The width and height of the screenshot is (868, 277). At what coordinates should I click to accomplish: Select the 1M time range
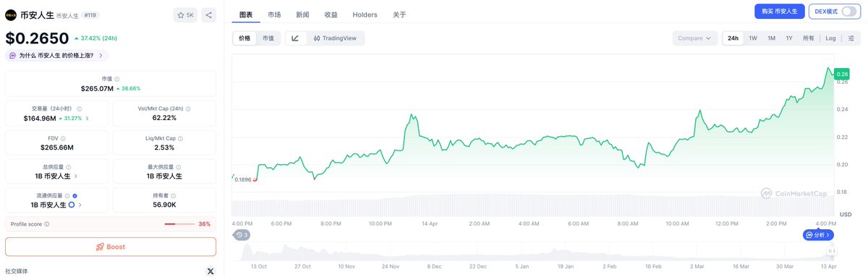click(771, 38)
